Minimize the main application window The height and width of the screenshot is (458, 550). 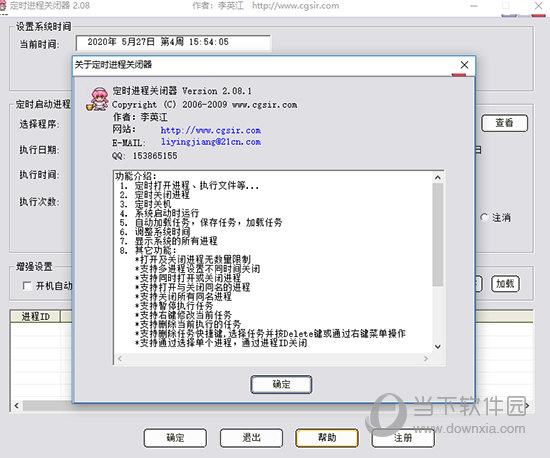(x=474, y=6)
